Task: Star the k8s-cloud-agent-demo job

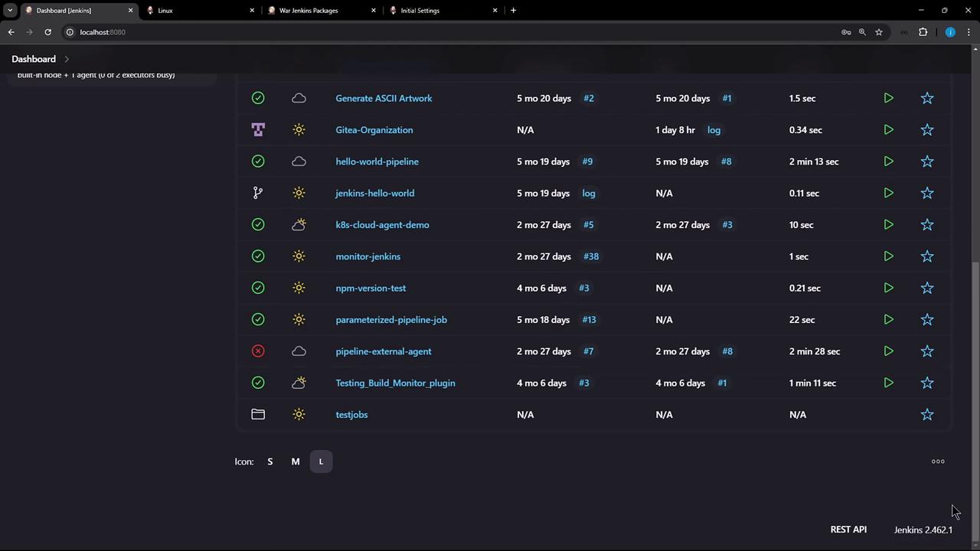Action: 927,225
